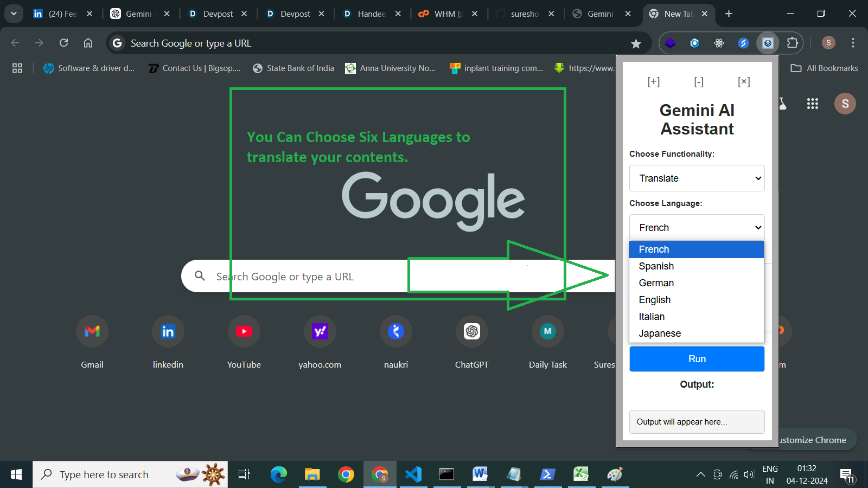Open the Choose Functionality Translate dropdown
Screen dimensions: 868x488
point(697,178)
